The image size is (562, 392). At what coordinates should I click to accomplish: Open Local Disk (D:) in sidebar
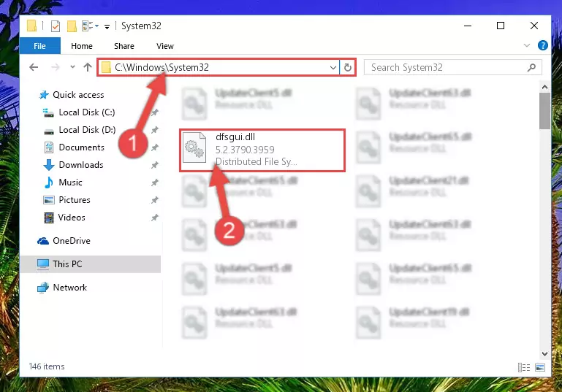(87, 130)
